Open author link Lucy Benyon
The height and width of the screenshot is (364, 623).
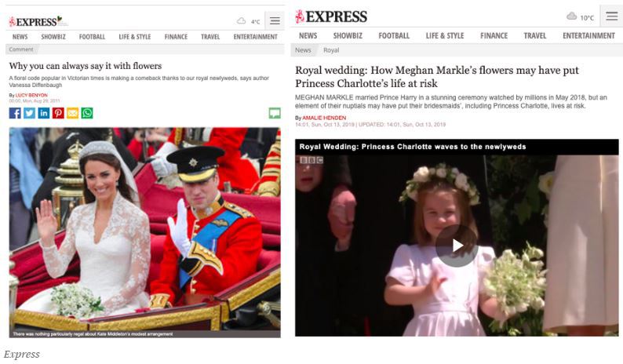[31, 96]
